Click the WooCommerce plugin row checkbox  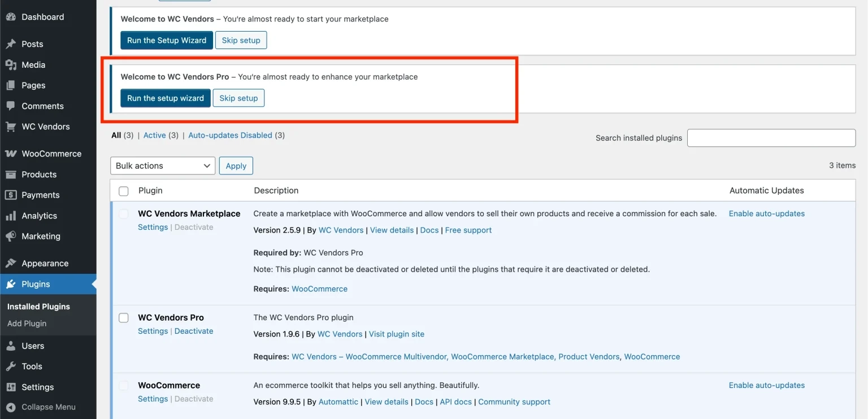123,386
